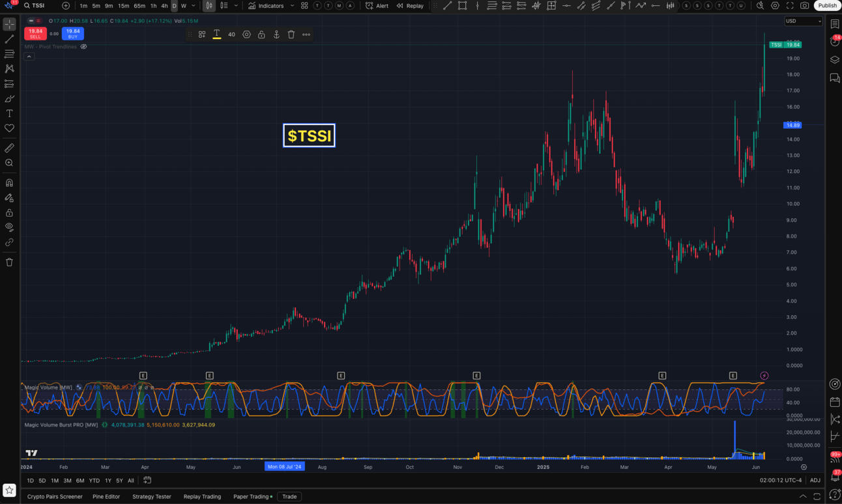Select the trend line tool in sidebar

[x=9, y=39]
